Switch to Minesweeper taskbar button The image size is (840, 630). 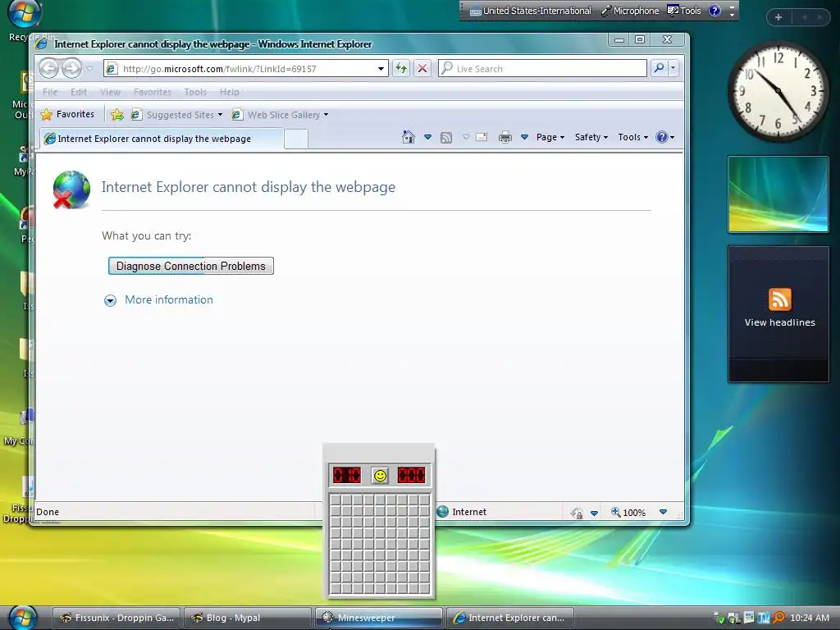(379, 618)
